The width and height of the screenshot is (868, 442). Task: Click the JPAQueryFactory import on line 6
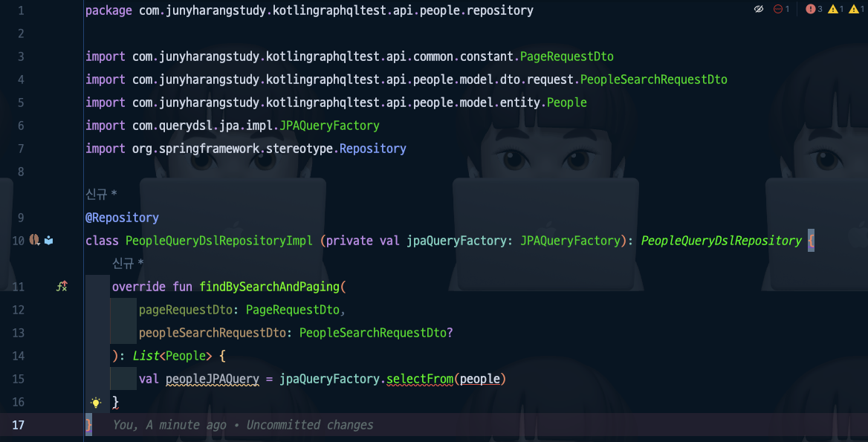[x=329, y=126]
